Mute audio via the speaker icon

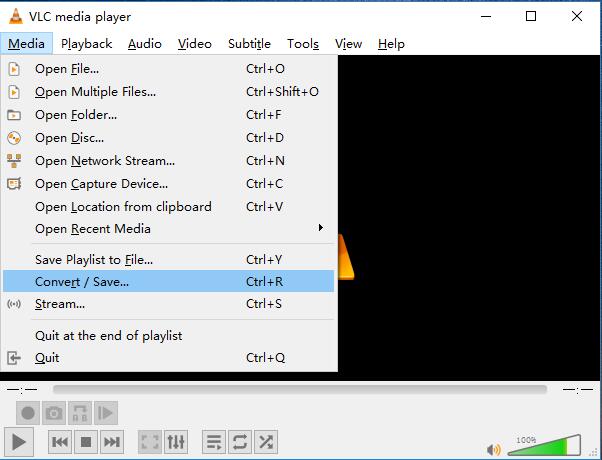click(x=494, y=449)
